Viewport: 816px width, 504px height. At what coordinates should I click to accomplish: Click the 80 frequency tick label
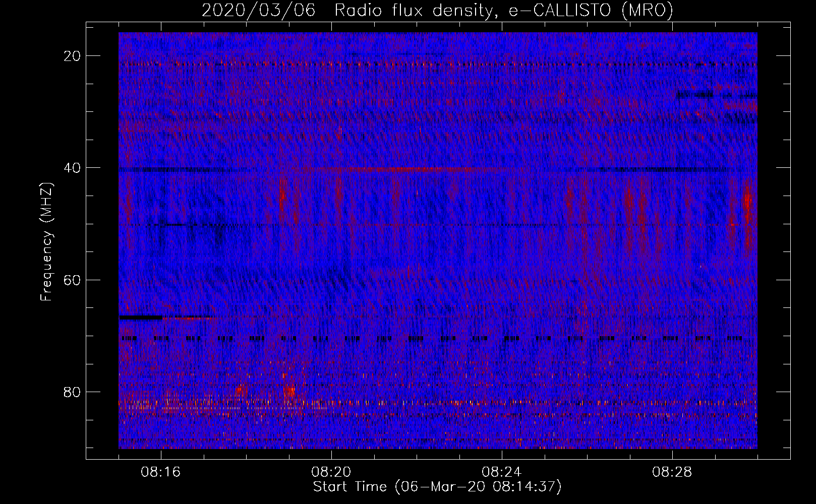pyautogui.click(x=73, y=392)
